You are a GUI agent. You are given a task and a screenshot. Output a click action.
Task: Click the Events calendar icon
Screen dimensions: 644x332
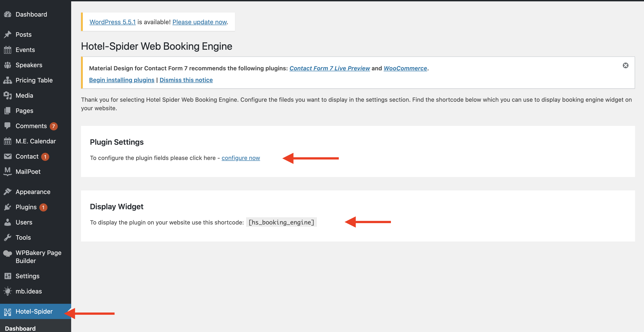click(8, 50)
